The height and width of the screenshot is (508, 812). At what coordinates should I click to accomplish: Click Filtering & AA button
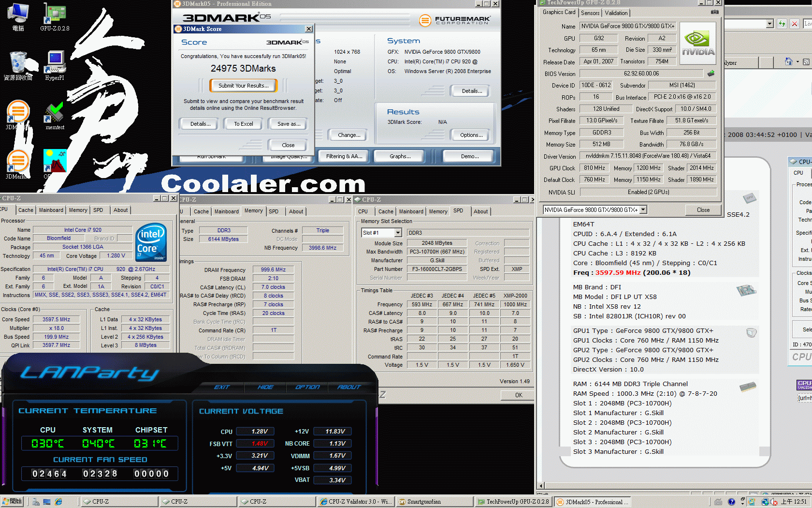[344, 156]
